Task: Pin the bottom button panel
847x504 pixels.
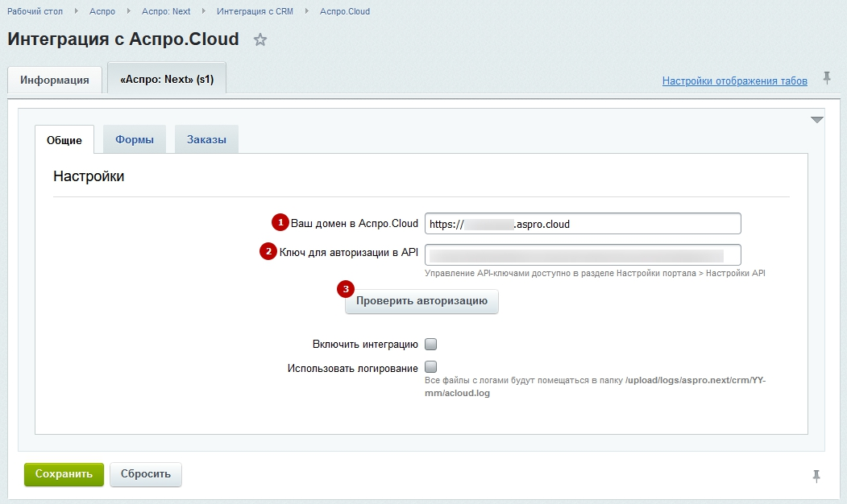Action: point(816,476)
